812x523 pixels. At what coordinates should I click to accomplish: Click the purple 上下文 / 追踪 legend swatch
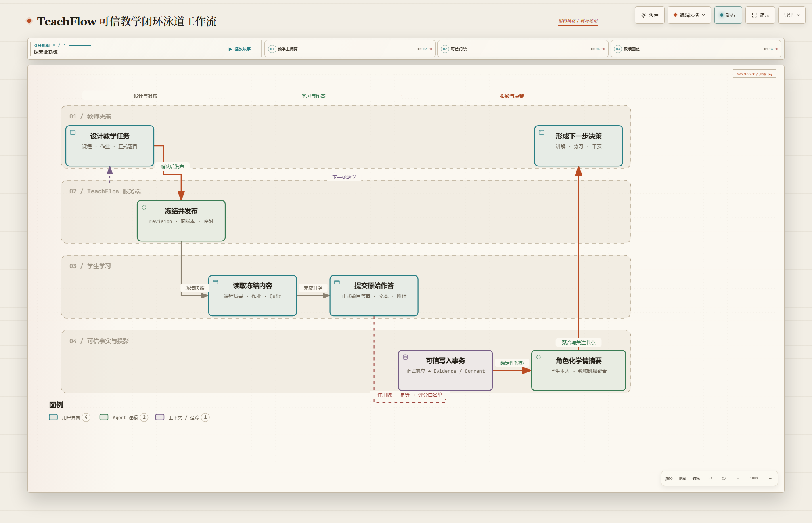pos(160,417)
